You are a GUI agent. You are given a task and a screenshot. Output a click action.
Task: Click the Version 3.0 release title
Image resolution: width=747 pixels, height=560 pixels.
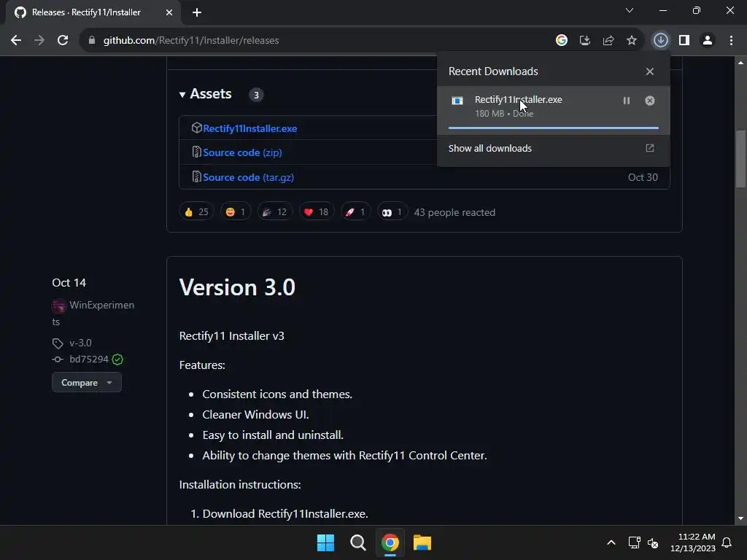click(237, 287)
